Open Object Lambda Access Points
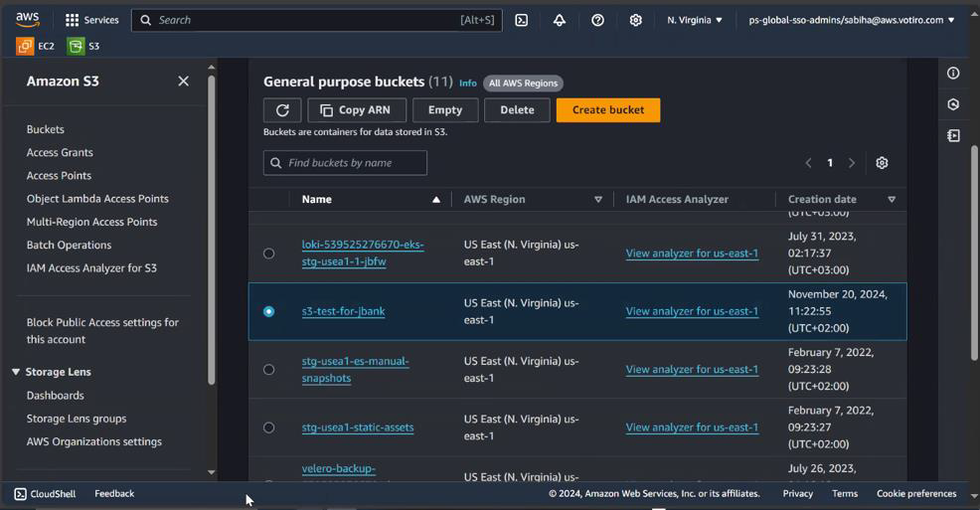 click(97, 199)
